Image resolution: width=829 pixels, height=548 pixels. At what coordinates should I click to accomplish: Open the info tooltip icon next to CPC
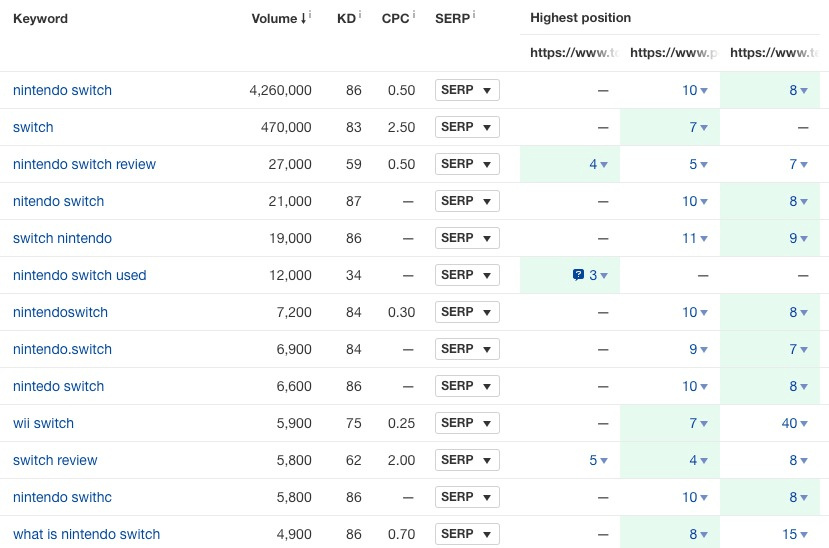(x=413, y=14)
